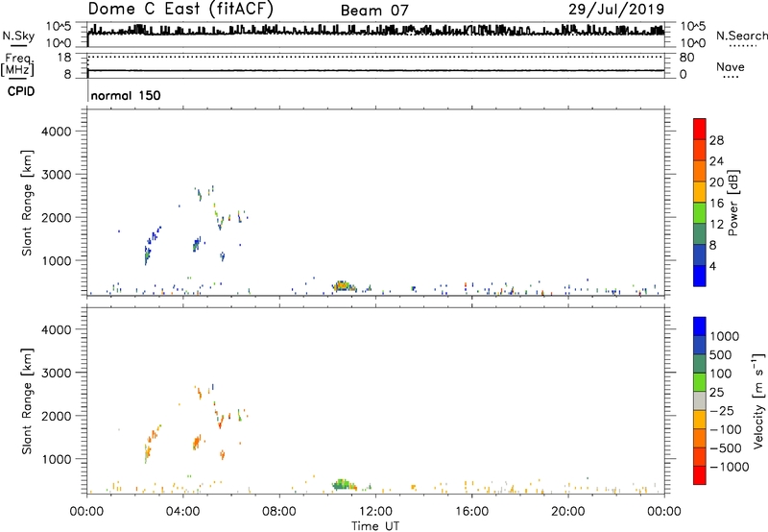Click the '12:00' time axis tick label

pyautogui.click(x=375, y=512)
